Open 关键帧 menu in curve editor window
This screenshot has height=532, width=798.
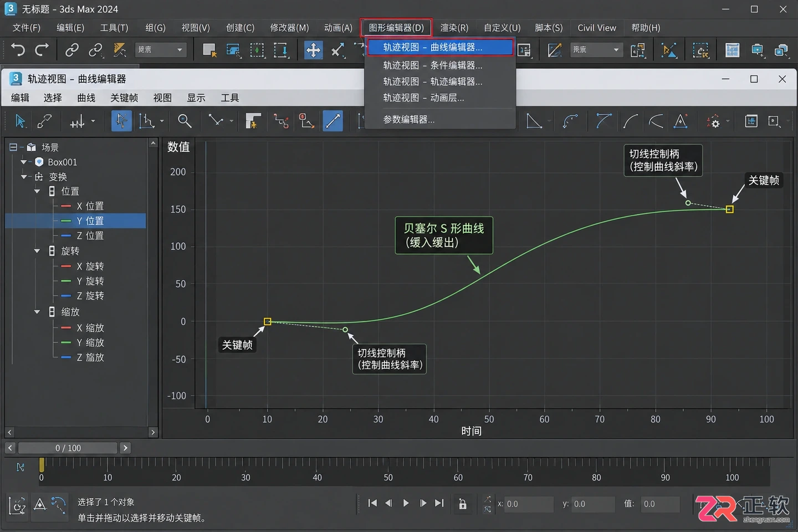point(124,98)
